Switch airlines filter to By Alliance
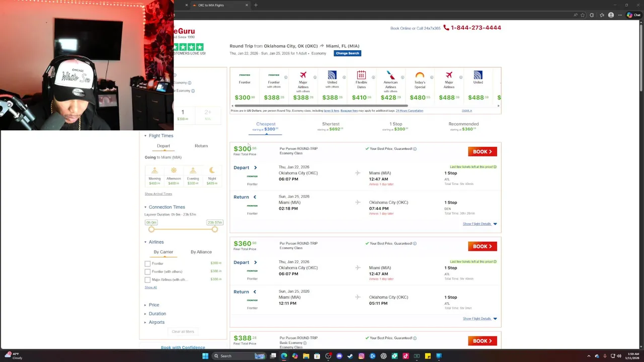Screen dimensions: 644x362 coord(201,252)
